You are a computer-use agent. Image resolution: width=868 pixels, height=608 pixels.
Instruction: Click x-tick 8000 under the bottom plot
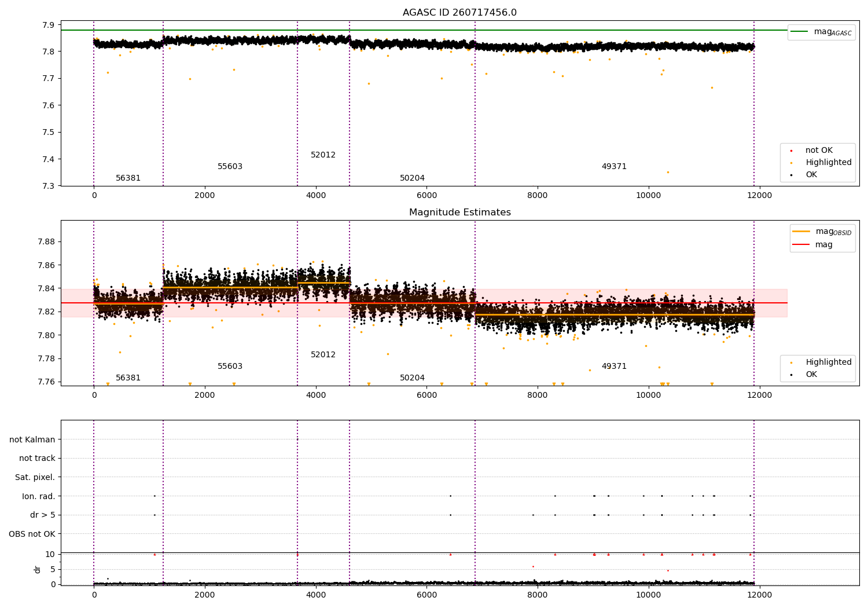(538, 595)
